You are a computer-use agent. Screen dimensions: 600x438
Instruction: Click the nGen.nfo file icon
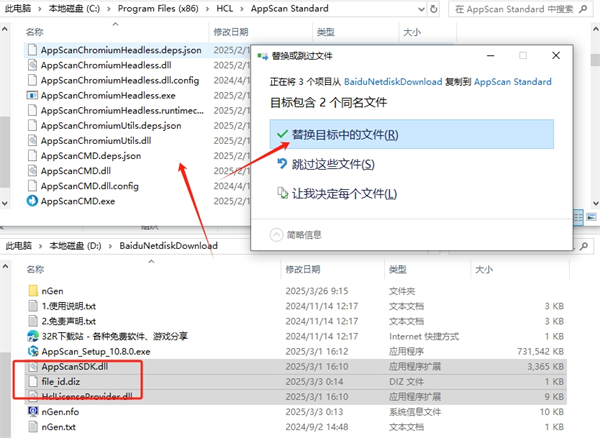tap(33, 412)
